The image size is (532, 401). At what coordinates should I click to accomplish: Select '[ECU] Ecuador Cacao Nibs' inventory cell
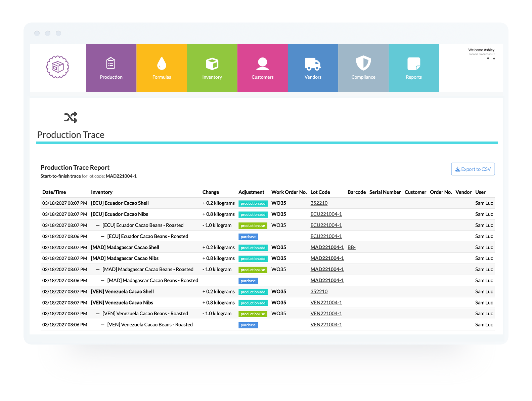pyautogui.click(x=120, y=214)
